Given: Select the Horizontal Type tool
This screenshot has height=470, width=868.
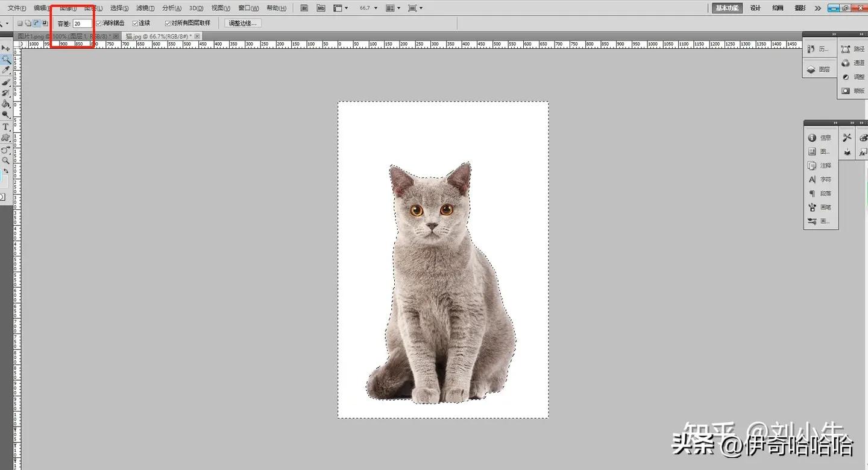Looking at the screenshot, I should [x=6, y=127].
